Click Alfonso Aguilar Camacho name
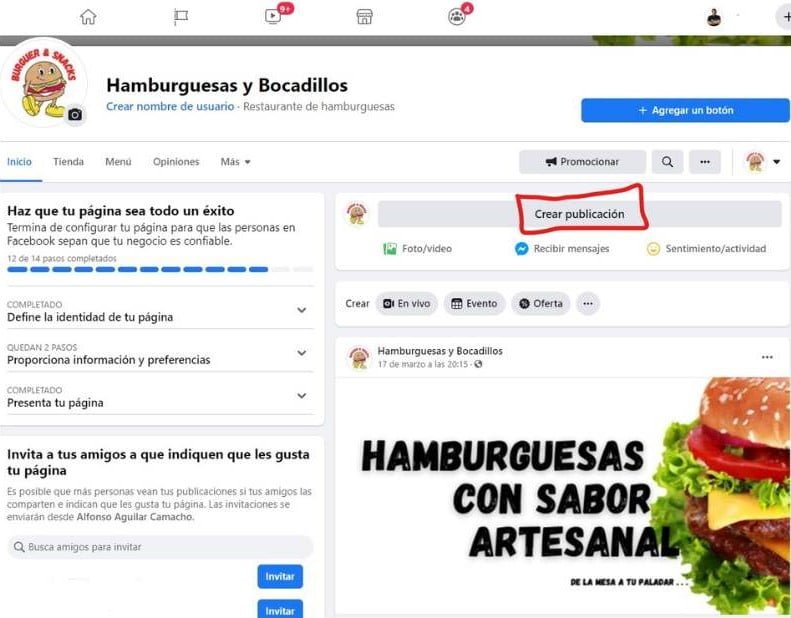The image size is (791, 618). [x=134, y=517]
